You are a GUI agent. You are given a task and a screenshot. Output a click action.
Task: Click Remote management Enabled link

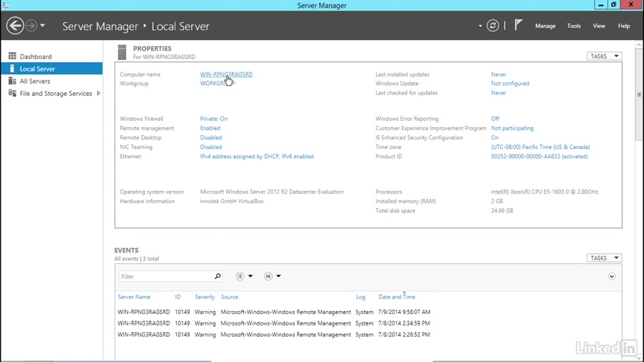[210, 128]
